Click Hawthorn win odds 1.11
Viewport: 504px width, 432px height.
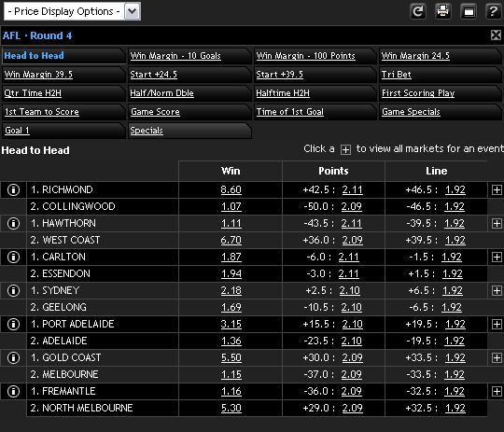[x=231, y=223]
